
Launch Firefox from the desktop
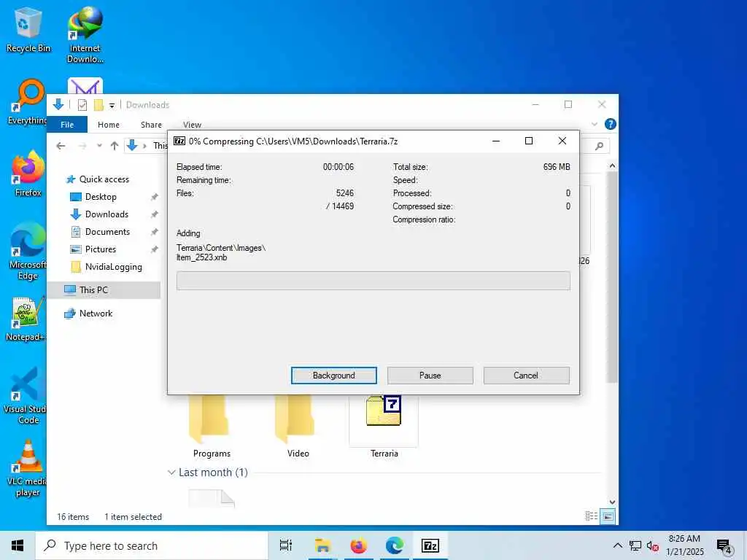coord(28,174)
